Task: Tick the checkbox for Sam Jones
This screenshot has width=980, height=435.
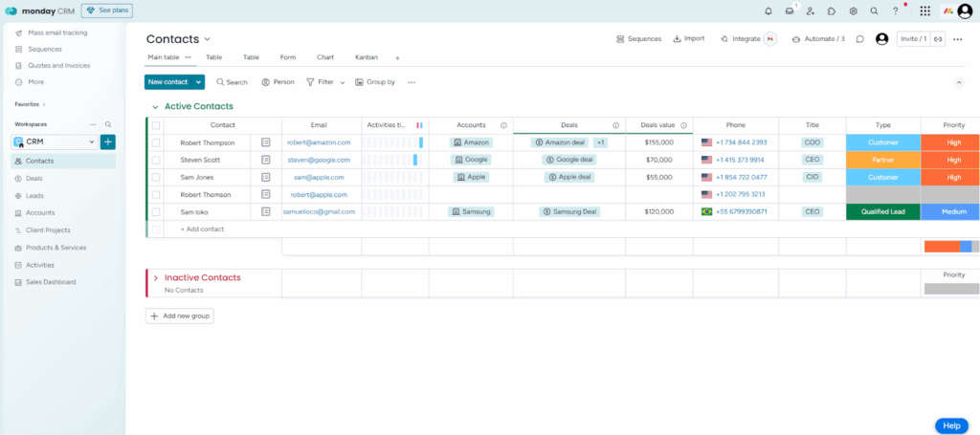Action: click(156, 177)
